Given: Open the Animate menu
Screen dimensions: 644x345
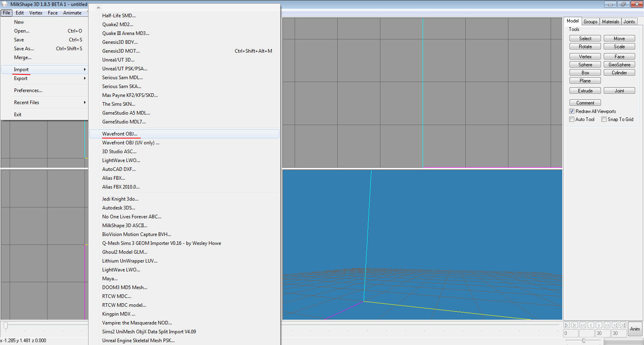Looking at the screenshot, I should (72, 13).
